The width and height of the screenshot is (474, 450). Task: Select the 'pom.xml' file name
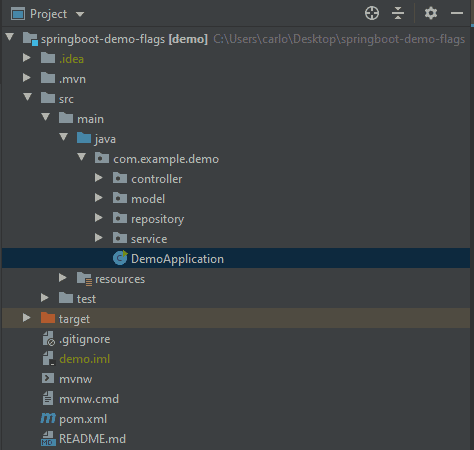pyautogui.click(x=83, y=419)
